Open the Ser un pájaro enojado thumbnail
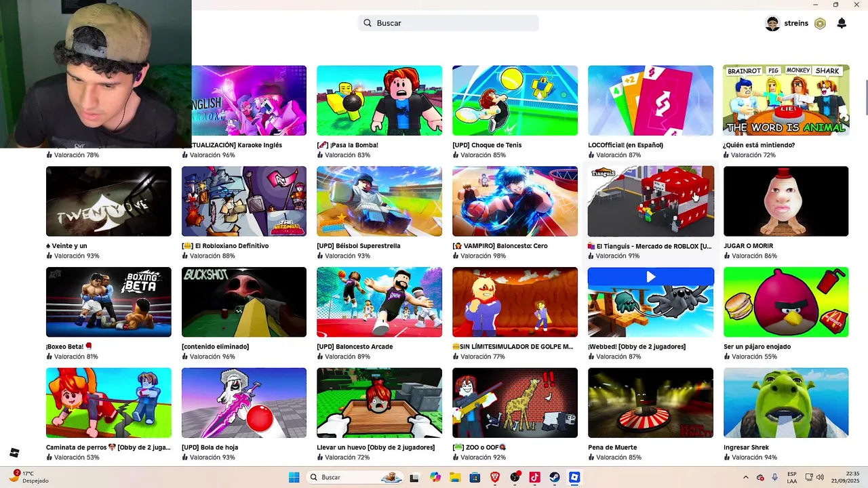 click(786, 302)
